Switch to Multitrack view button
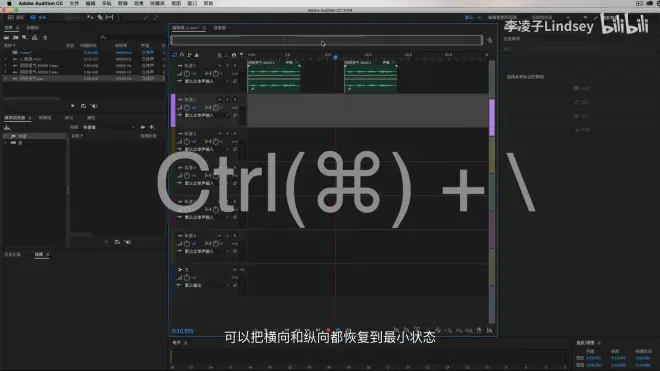This screenshot has width=660, height=371. pos(38,17)
